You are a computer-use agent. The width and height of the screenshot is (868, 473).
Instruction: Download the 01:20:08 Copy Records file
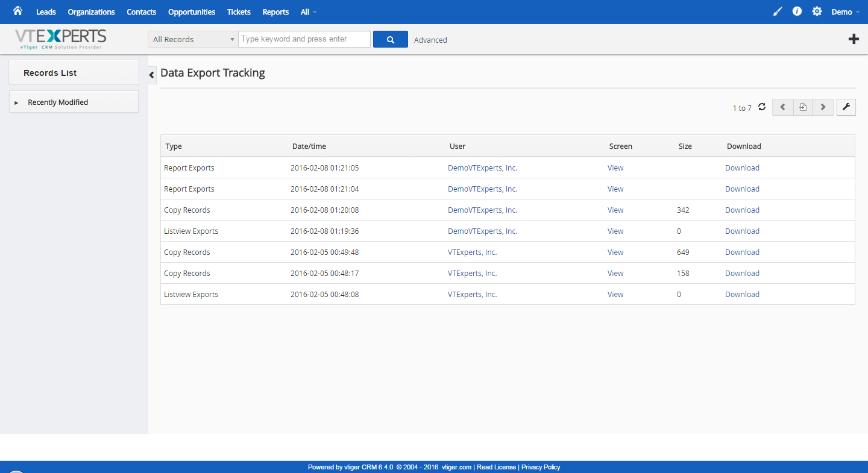pos(742,210)
